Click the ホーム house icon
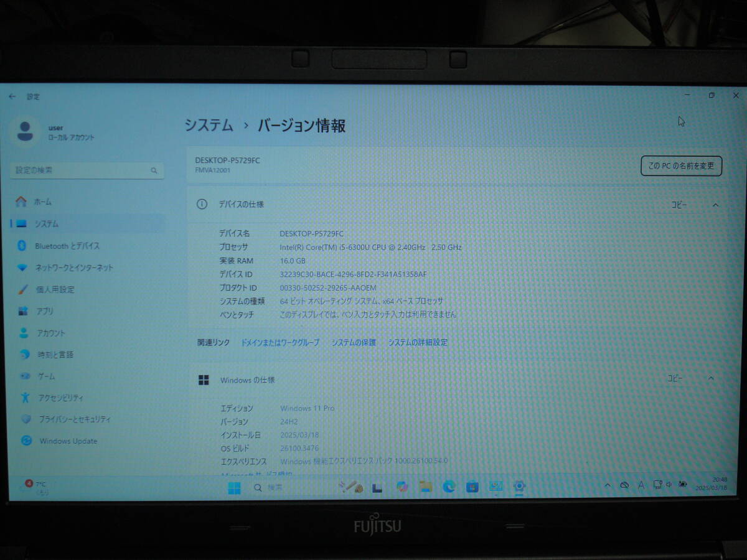The image size is (747, 560). [x=21, y=202]
